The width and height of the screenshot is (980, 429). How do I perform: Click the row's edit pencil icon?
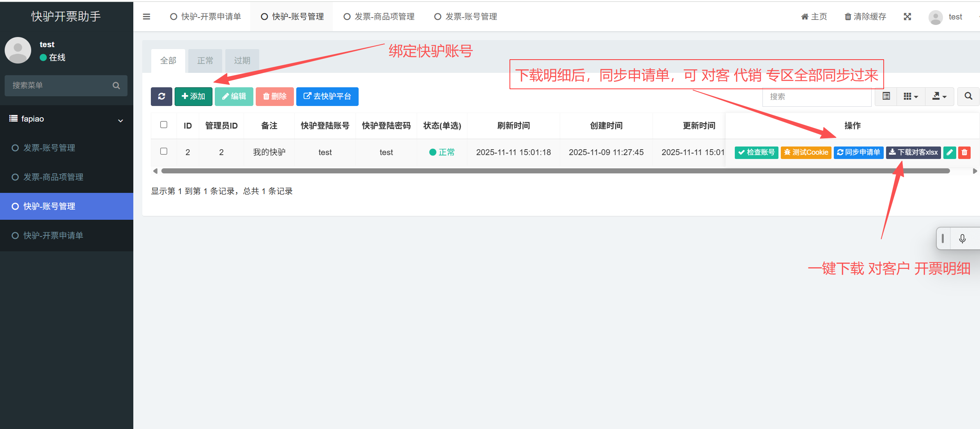click(949, 152)
